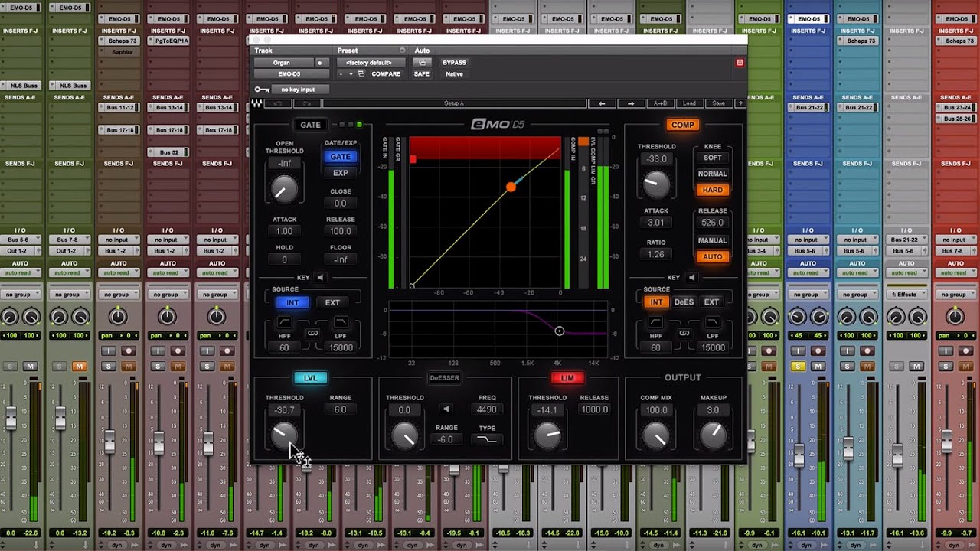Toggle the Gate section KEY listen speaker
Screen dimensions: 980x551
[x=320, y=278]
